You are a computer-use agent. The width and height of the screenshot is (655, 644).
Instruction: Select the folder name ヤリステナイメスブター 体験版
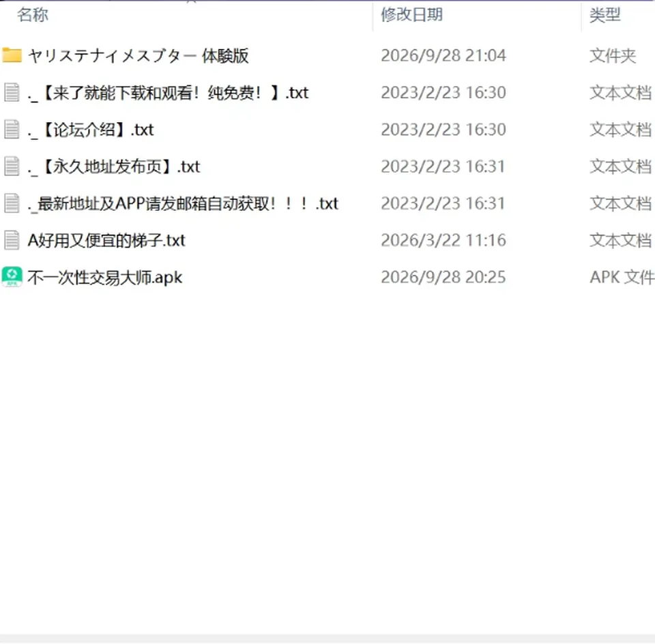pos(139,55)
